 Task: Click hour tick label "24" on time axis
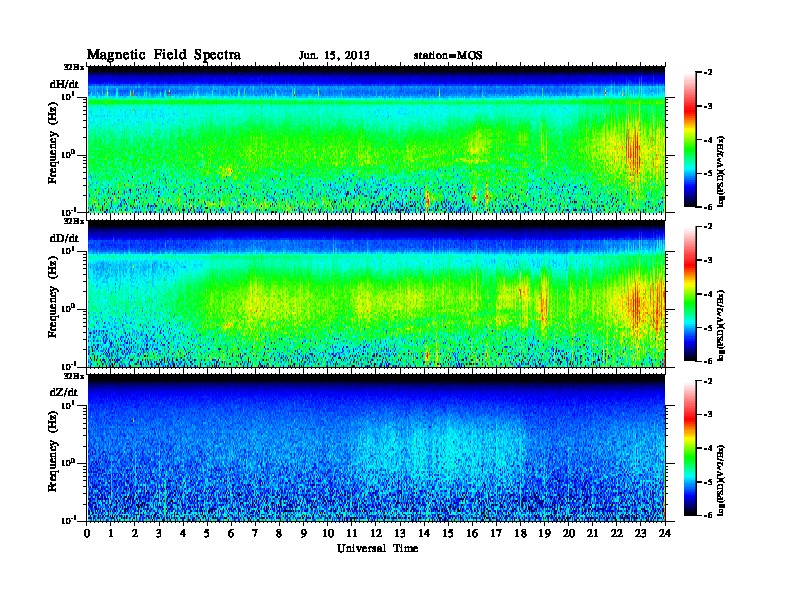[x=665, y=534]
